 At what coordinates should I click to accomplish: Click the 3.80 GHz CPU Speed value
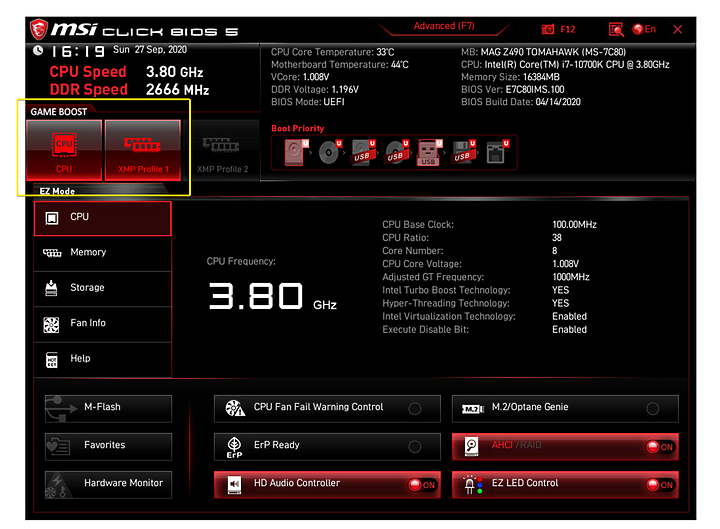174,72
